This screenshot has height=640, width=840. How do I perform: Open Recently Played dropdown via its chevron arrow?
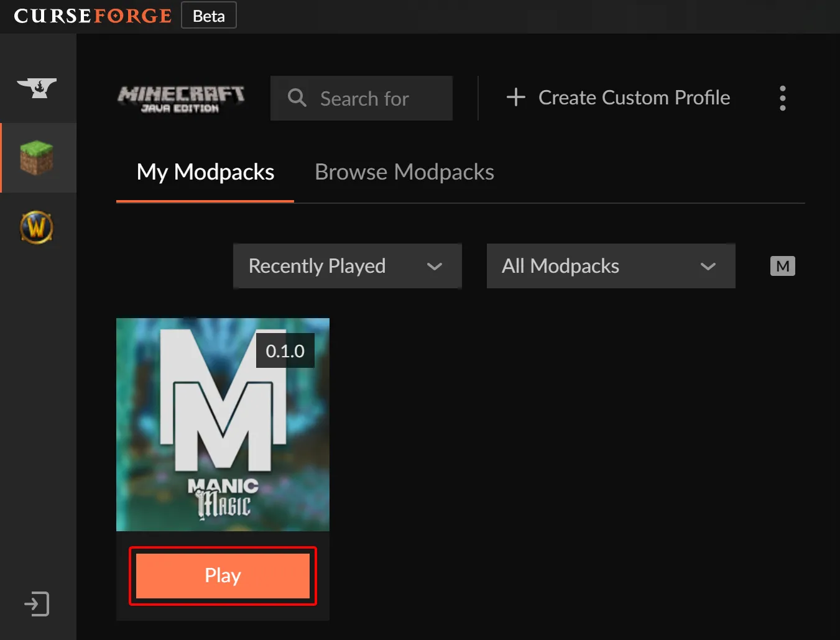point(435,266)
